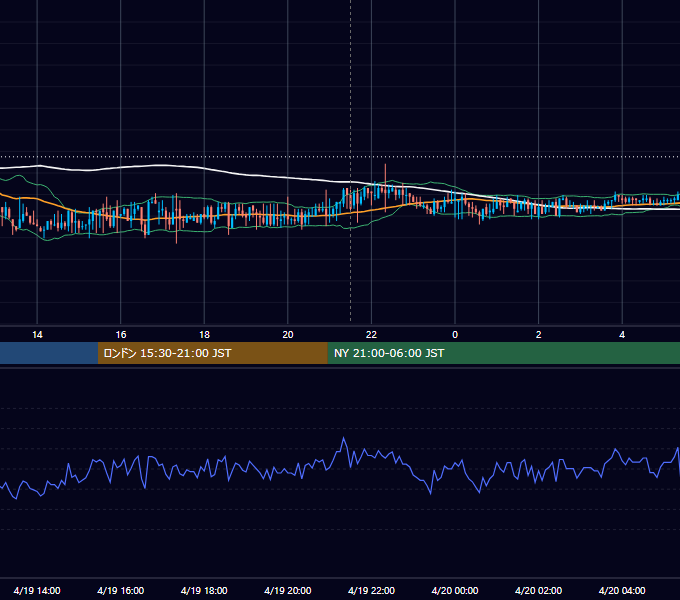Click the London 15:30-21:00 JST session bar

tap(212, 353)
